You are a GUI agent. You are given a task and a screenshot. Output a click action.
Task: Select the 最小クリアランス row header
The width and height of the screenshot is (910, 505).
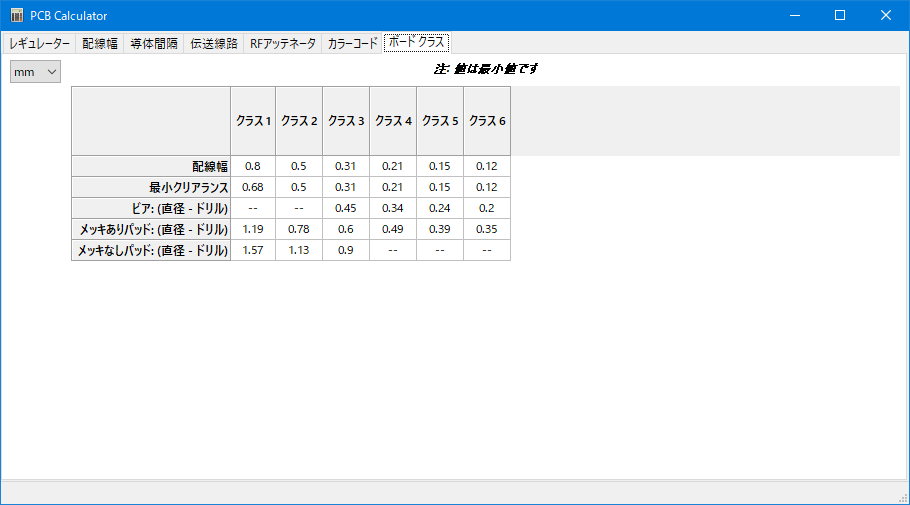coord(151,187)
